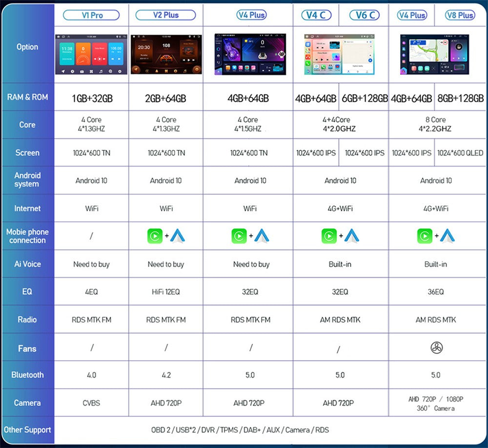The width and height of the screenshot is (488, 448).
Task: Click Android Auto icon in the 4+4Core column
Action: (x=352, y=236)
